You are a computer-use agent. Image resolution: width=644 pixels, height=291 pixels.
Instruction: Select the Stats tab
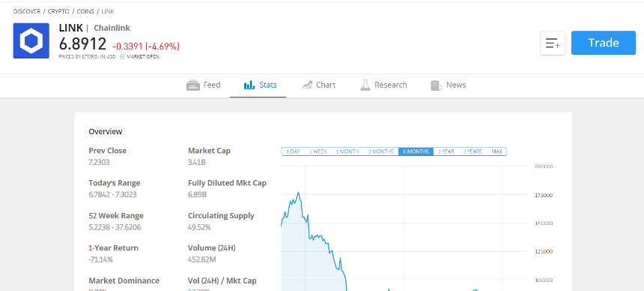(x=261, y=85)
